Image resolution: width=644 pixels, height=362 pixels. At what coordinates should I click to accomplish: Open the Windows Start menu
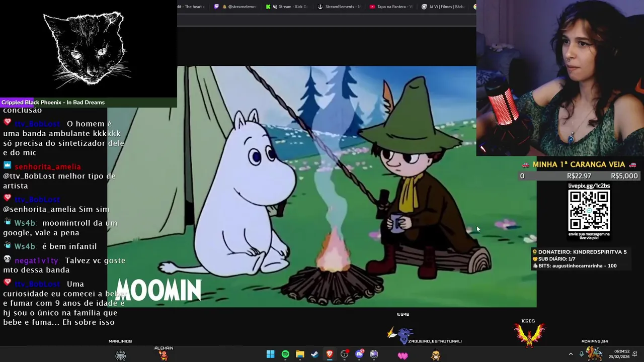click(270, 354)
